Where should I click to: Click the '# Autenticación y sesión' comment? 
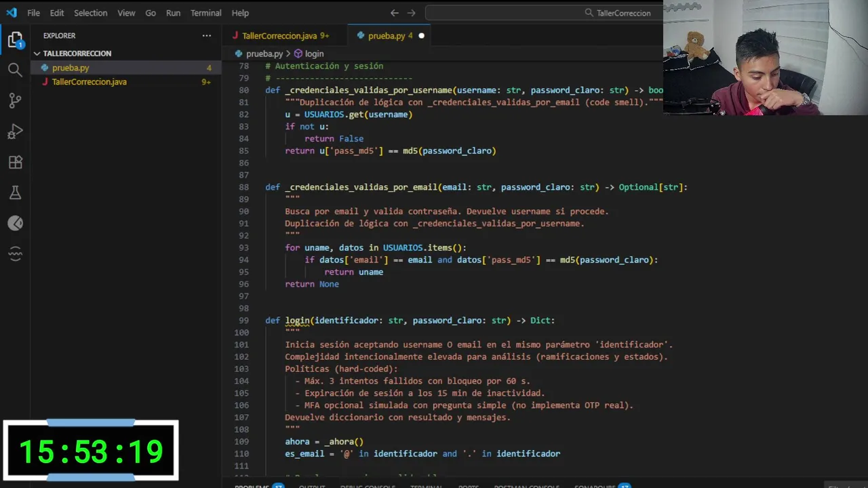click(324, 66)
